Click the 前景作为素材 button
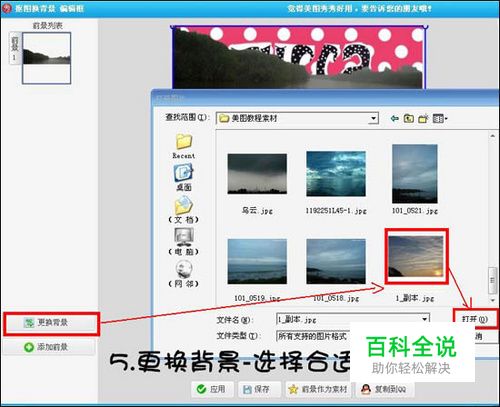 pyautogui.click(x=319, y=389)
